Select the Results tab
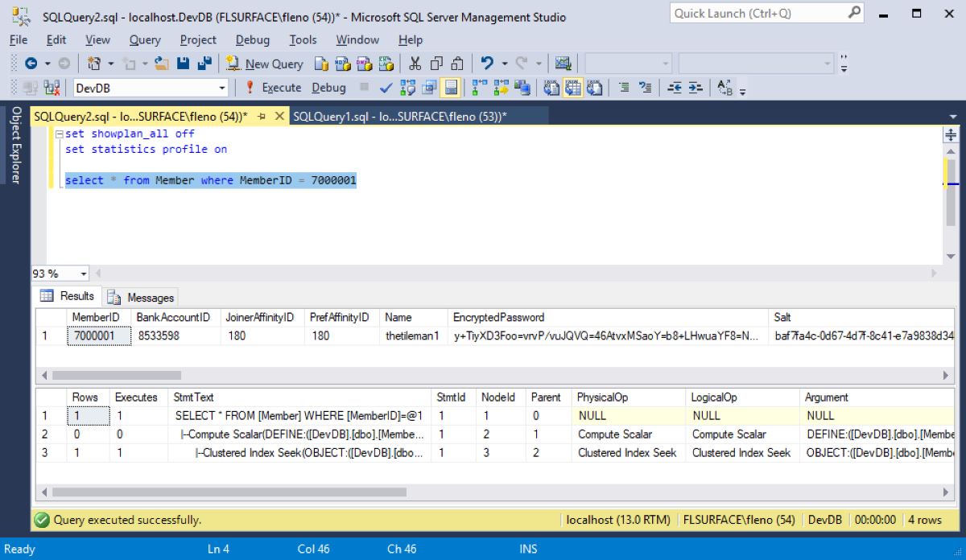Screen dimensions: 966x560 pyautogui.click(x=68, y=296)
